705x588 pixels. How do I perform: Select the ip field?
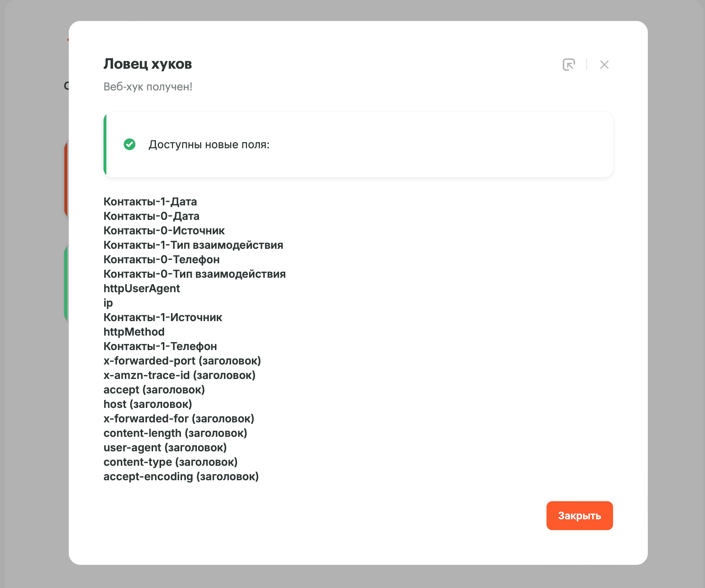[x=108, y=303]
